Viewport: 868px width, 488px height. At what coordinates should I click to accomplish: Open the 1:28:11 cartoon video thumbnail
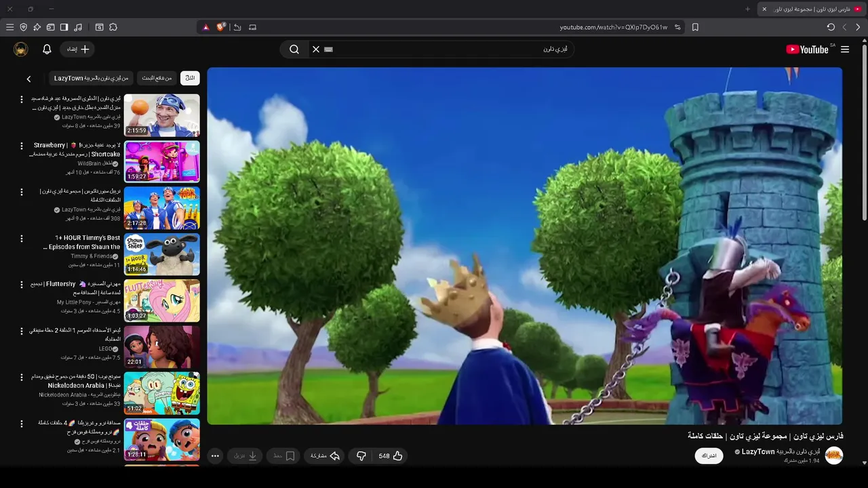pyautogui.click(x=162, y=439)
